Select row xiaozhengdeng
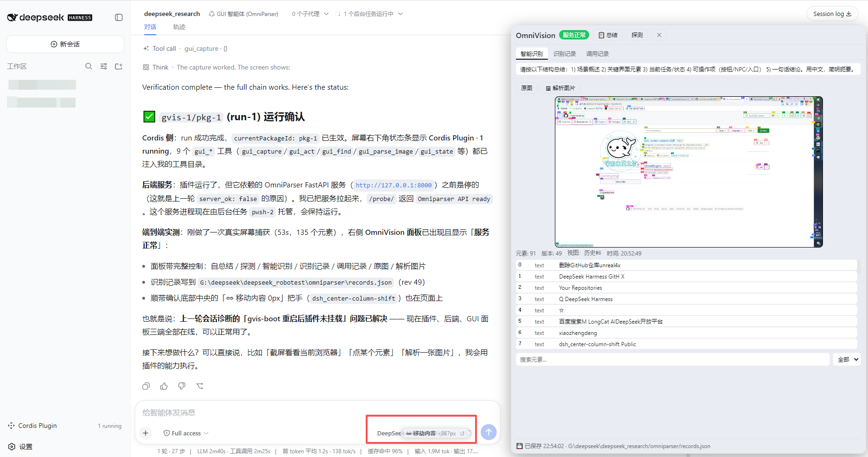The width and height of the screenshot is (868, 457). pyautogui.click(x=686, y=333)
